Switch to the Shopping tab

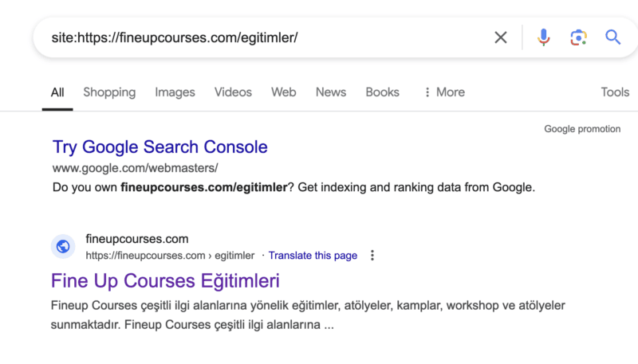(x=109, y=92)
